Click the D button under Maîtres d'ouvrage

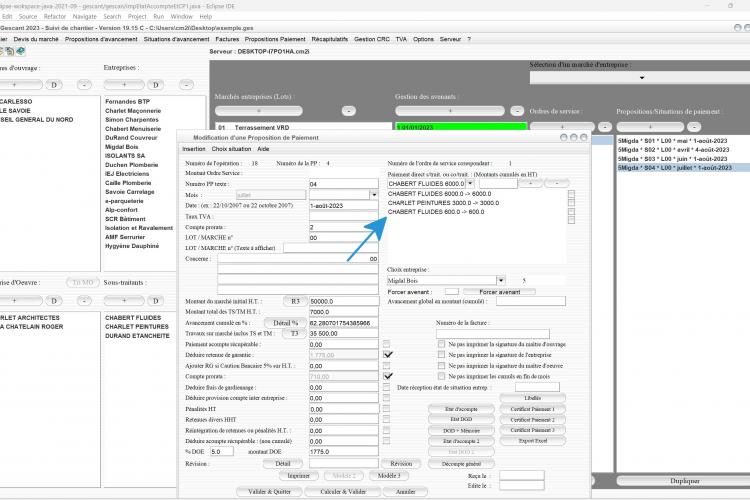(x=54, y=85)
